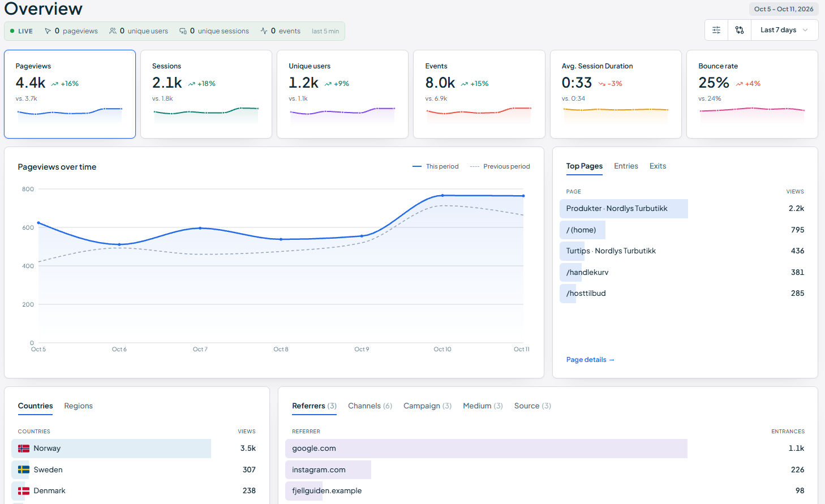Click the live unique users icon
Image resolution: width=825 pixels, height=504 pixels.
[x=113, y=31]
